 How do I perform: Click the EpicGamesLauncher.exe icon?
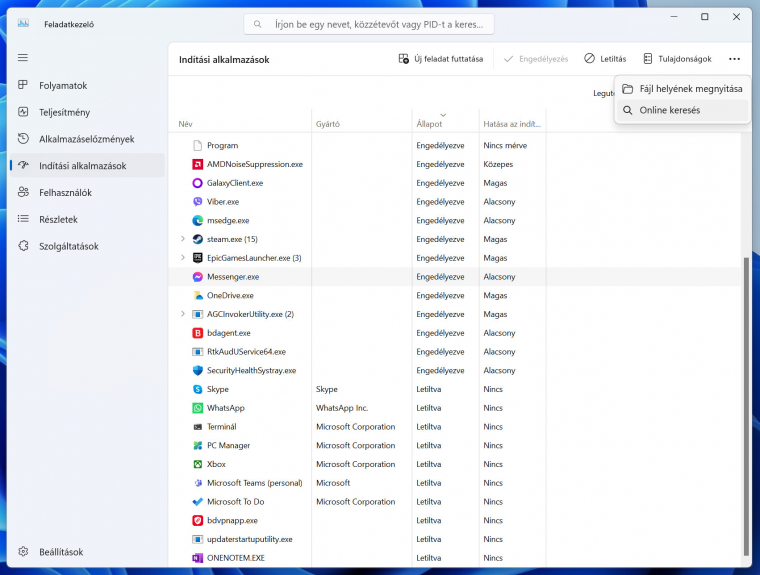(x=197, y=258)
